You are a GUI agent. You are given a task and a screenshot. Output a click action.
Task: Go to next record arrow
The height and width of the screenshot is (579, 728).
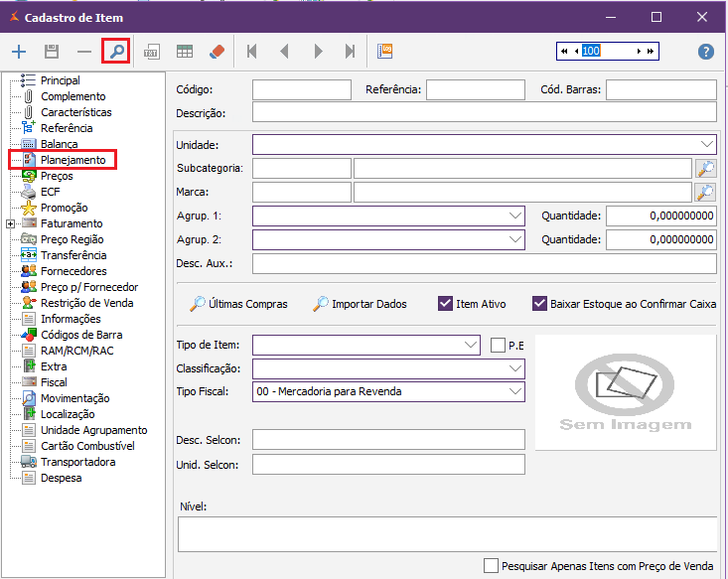(x=318, y=51)
